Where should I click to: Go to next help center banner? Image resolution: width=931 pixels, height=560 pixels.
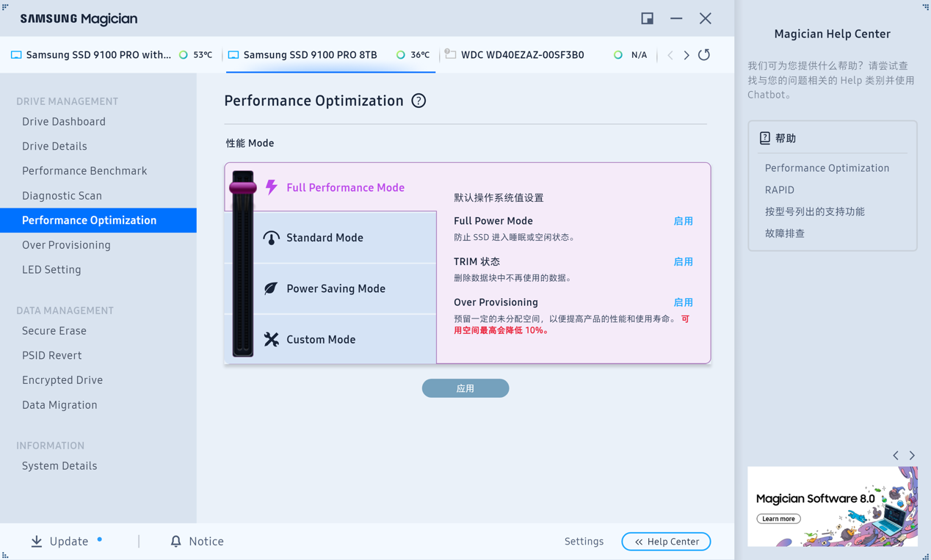click(x=912, y=456)
